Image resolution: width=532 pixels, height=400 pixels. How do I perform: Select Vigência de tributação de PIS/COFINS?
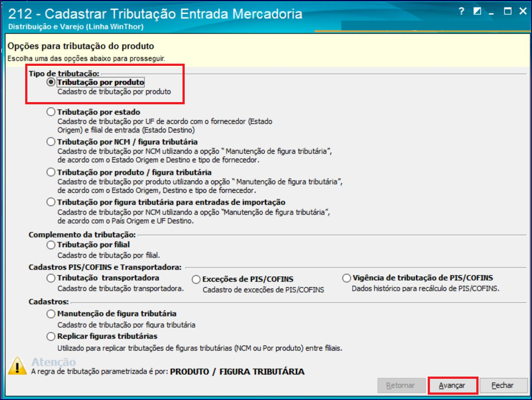347,278
